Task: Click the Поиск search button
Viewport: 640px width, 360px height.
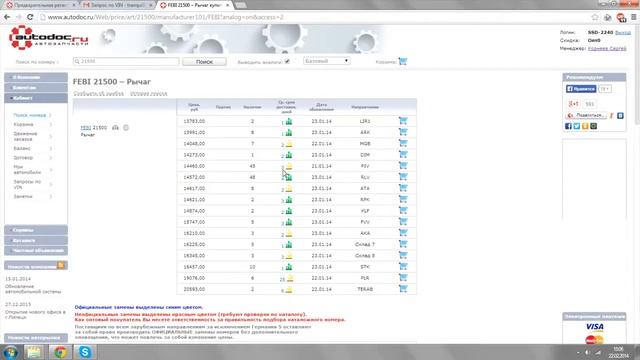Action: coord(204,61)
